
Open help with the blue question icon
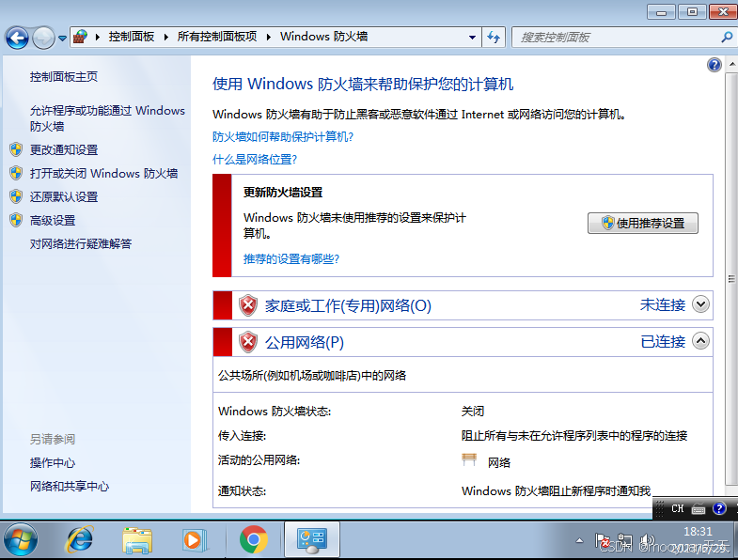point(714,65)
